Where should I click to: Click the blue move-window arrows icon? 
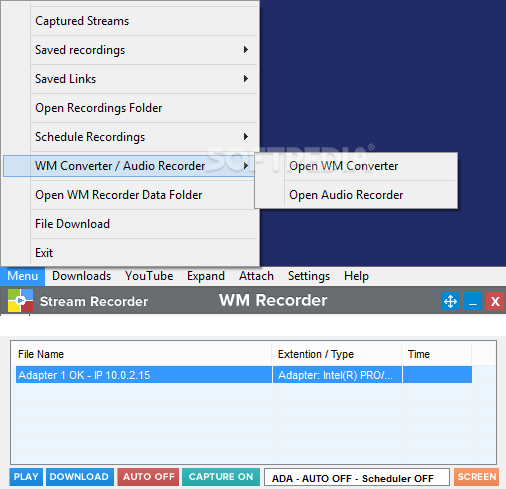(x=450, y=301)
